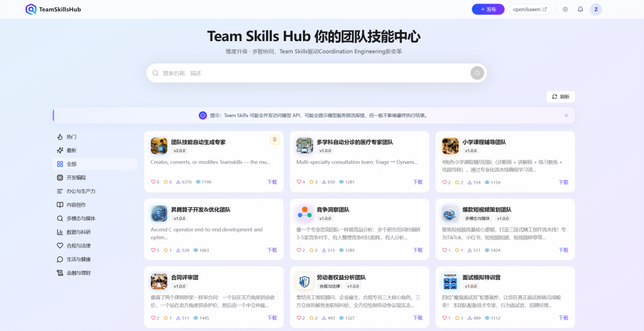Star the 小学课程辅导团队 card
This screenshot has width=644, height=331.
pos(457,182)
